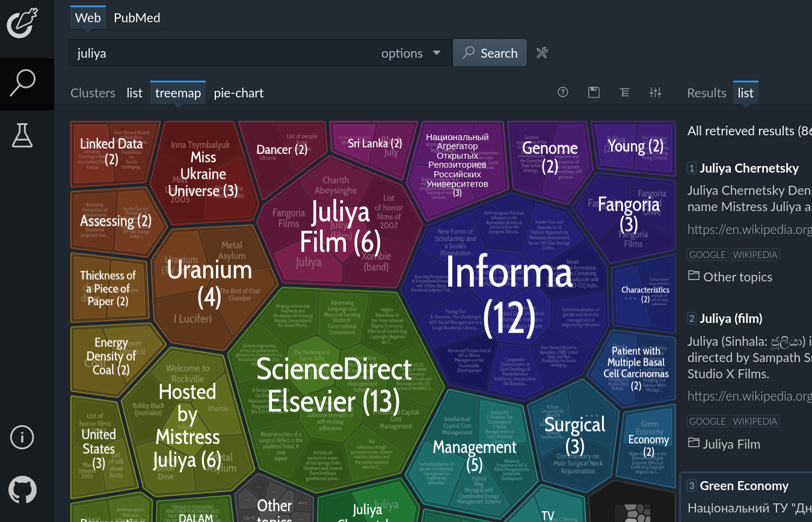Click the WIKIPEDIA tag under Juliya (film)
The image size is (812, 522).
click(x=755, y=421)
